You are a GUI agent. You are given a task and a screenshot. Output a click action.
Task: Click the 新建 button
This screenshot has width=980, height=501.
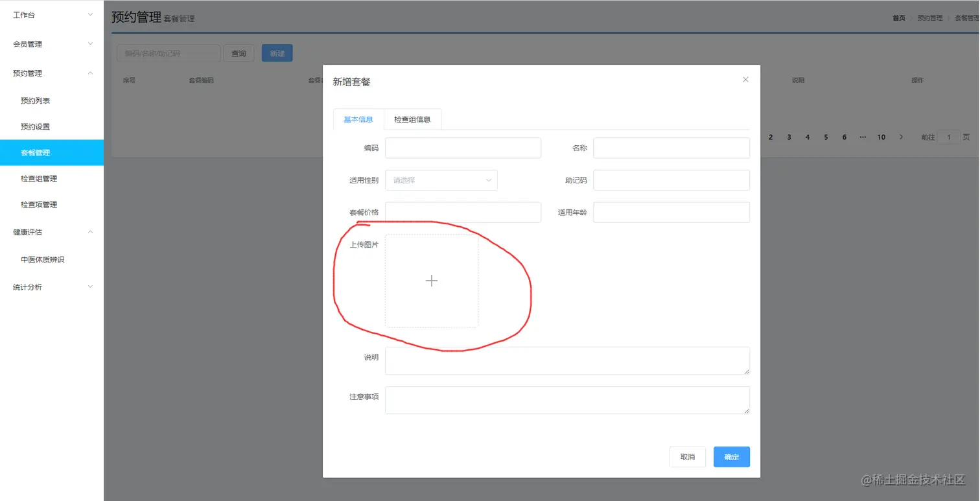click(277, 53)
